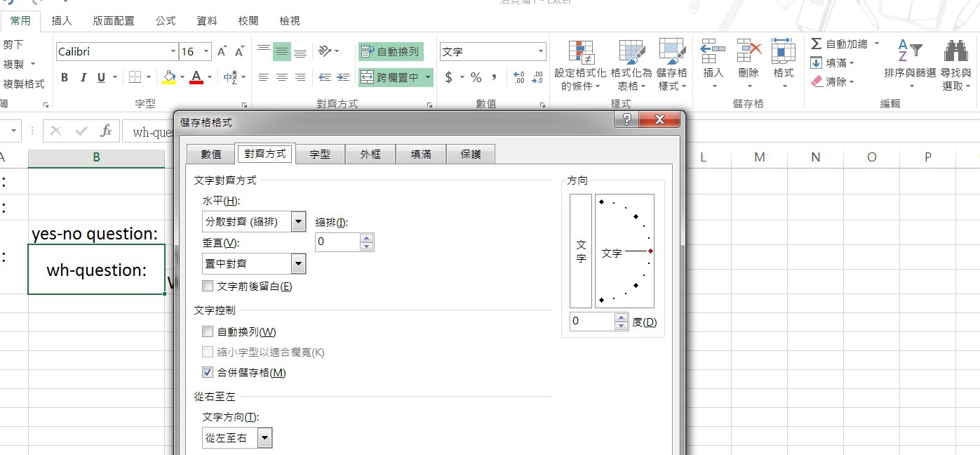Open the 插入 ribbon tab
This screenshot has height=455, width=980.
coord(62,21)
